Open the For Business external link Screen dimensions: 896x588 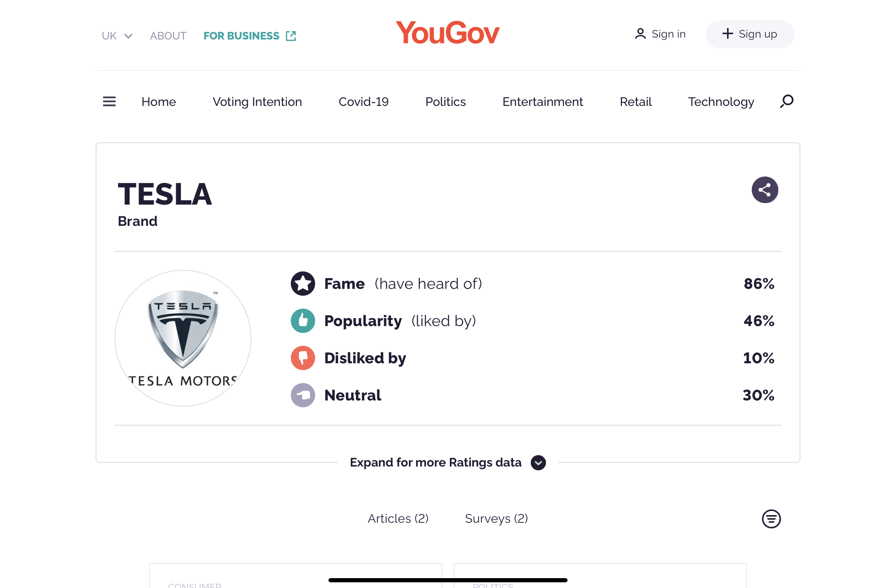tap(249, 36)
